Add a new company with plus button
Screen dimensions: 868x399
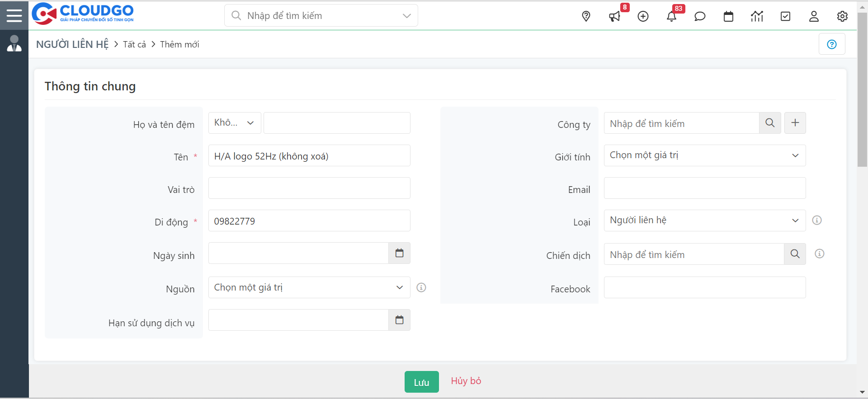pyautogui.click(x=795, y=123)
